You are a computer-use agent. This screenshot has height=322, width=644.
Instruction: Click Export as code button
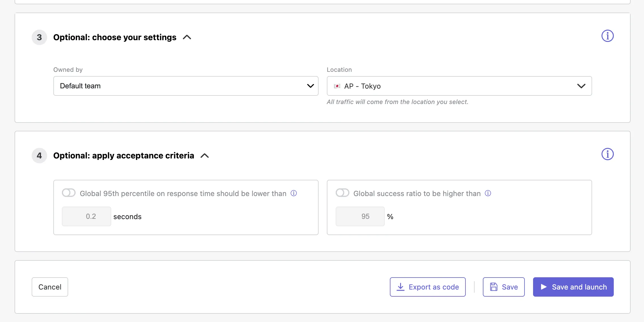(x=433, y=287)
